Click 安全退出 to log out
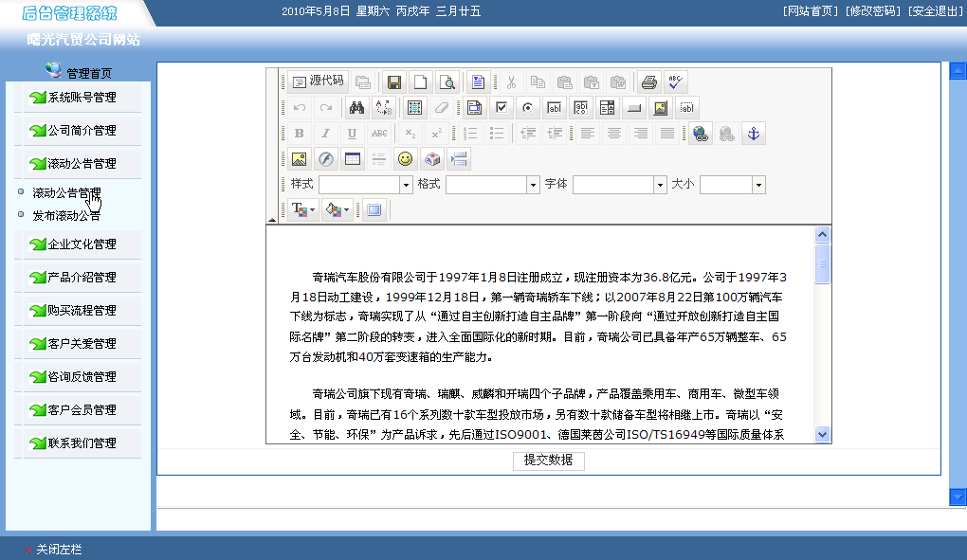 click(936, 11)
